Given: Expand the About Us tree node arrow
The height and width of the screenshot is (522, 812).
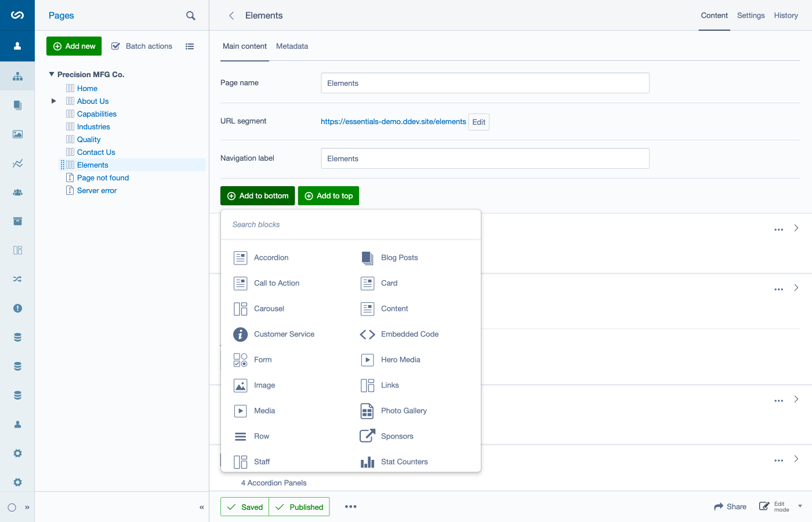Looking at the screenshot, I should 53,101.
